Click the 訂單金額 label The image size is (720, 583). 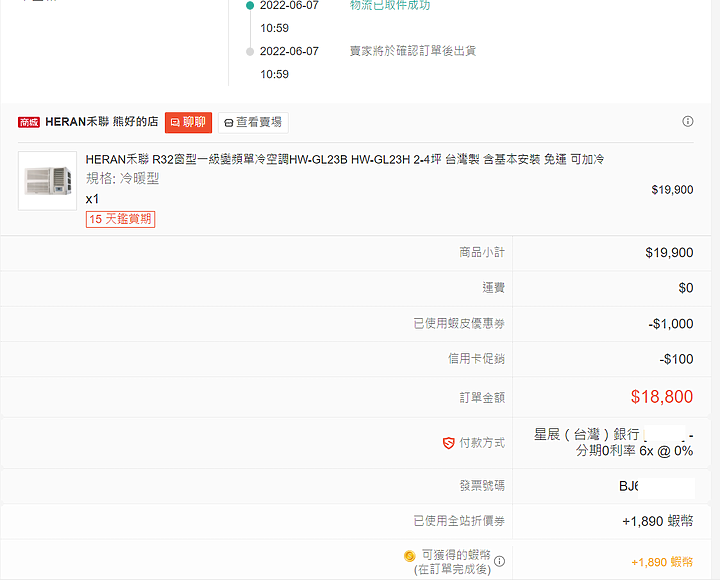[482, 398]
